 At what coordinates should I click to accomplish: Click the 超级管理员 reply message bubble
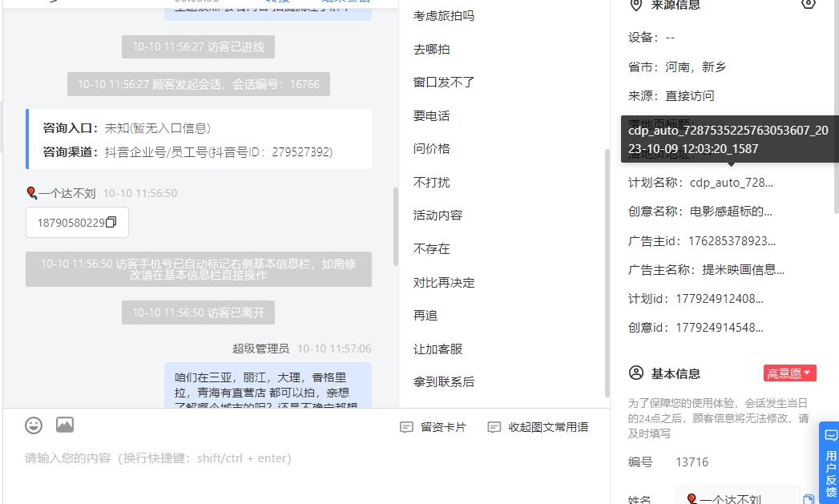coord(268,386)
